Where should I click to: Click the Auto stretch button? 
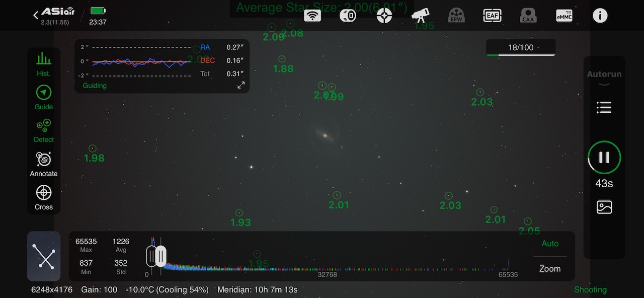(550, 244)
